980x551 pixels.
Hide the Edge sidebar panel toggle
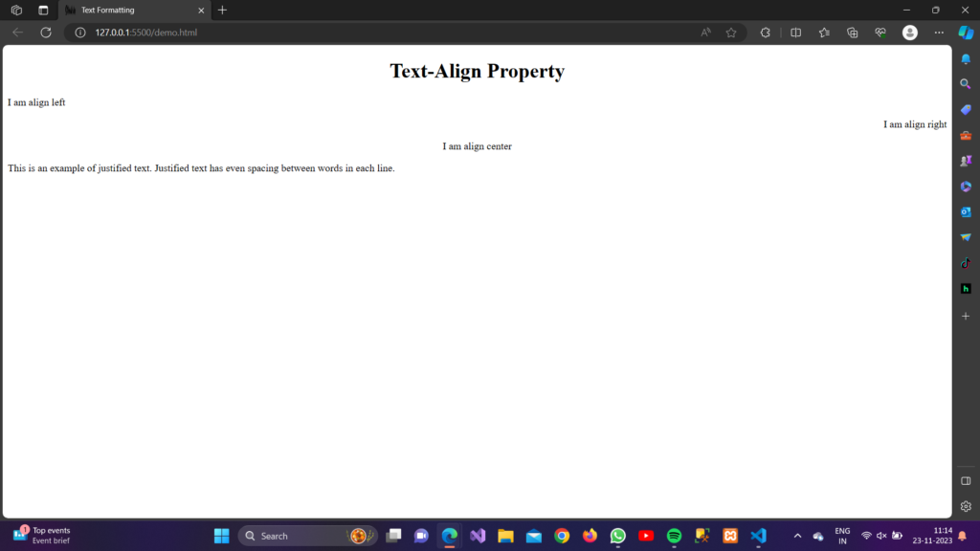(x=966, y=481)
